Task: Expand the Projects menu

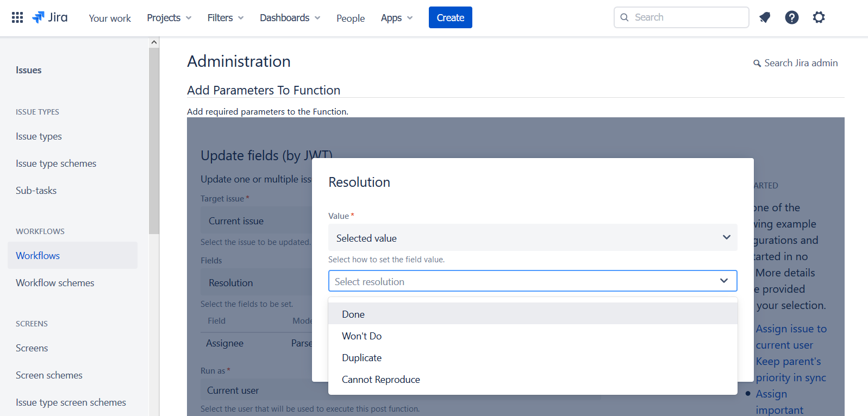Action: tap(169, 18)
